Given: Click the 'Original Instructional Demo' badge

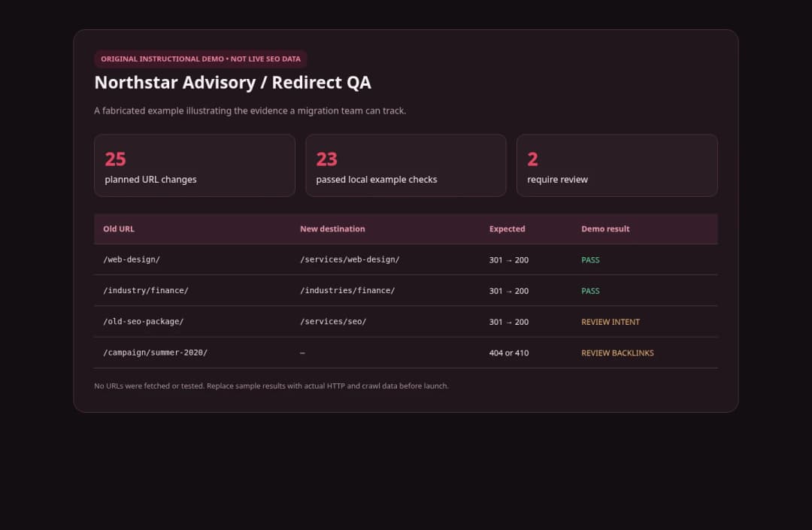Looking at the screenshot, I should pos(201,59).
